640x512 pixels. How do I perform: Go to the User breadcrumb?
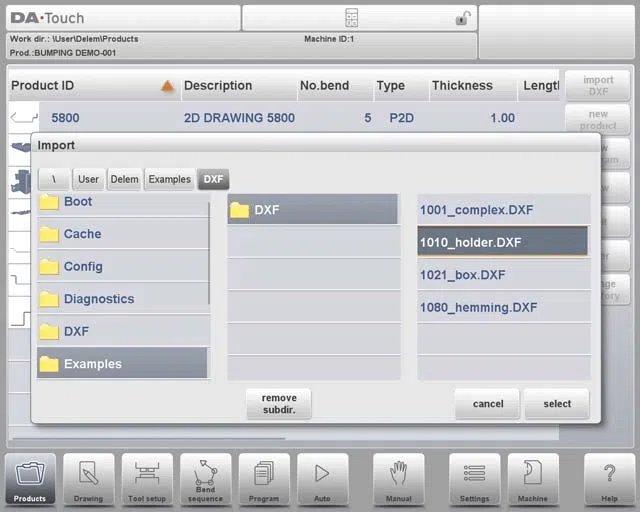coord(89,179)
